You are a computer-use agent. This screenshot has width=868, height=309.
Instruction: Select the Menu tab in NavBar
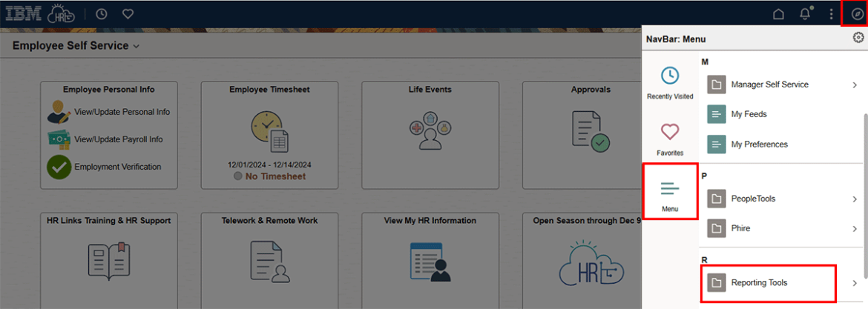(670, 192)
